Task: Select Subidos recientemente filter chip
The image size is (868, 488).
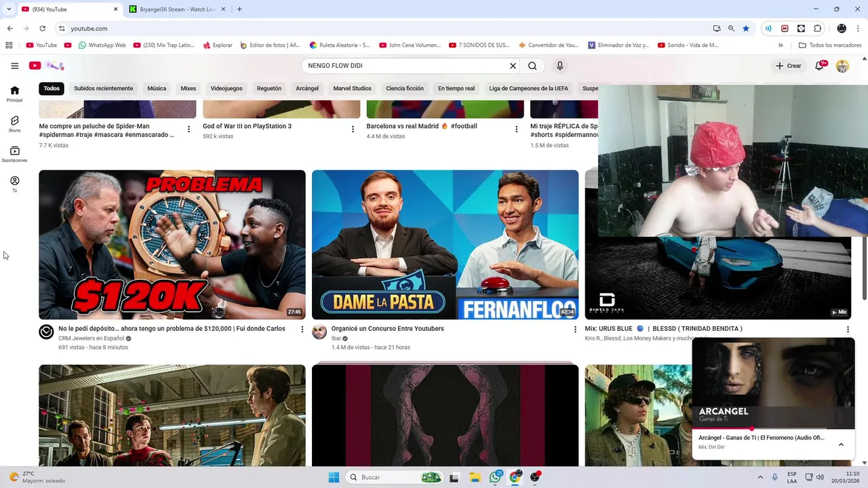Action: [103, 88]
